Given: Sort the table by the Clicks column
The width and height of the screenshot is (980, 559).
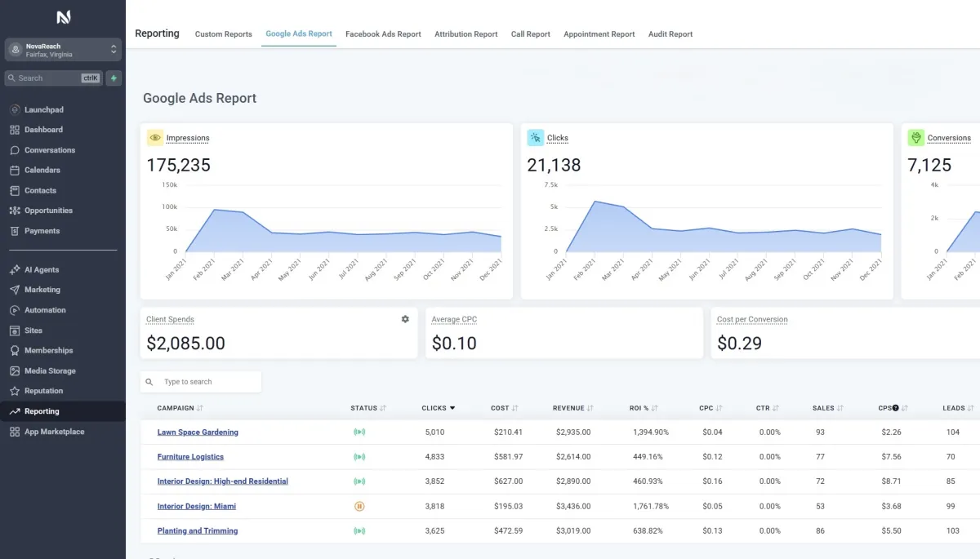Looking at the screenshot, I should (439, 408).
